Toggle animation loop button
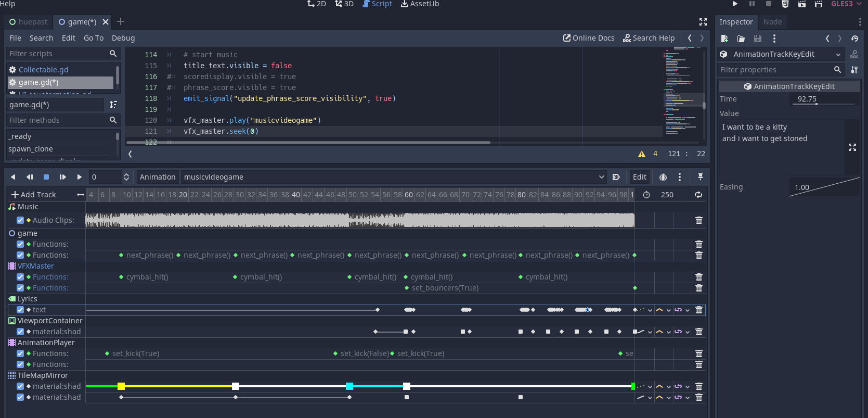 698,195
